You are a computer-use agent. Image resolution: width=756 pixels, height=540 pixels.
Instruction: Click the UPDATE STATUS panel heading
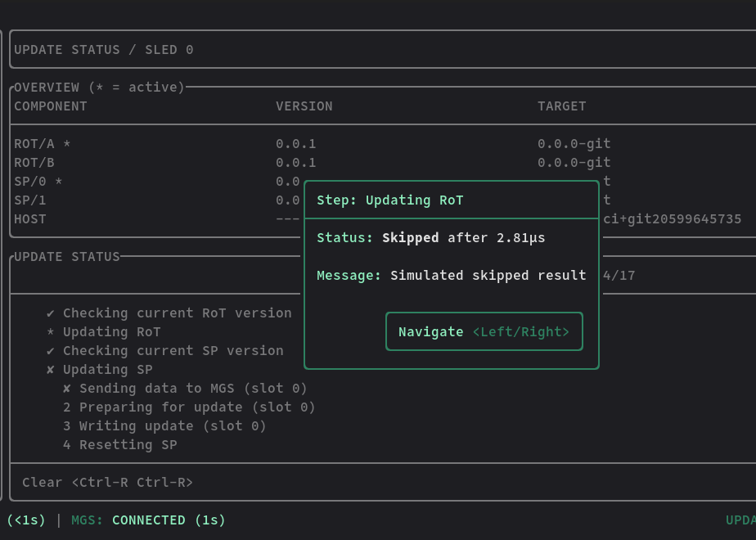click(x=67, y=257)
